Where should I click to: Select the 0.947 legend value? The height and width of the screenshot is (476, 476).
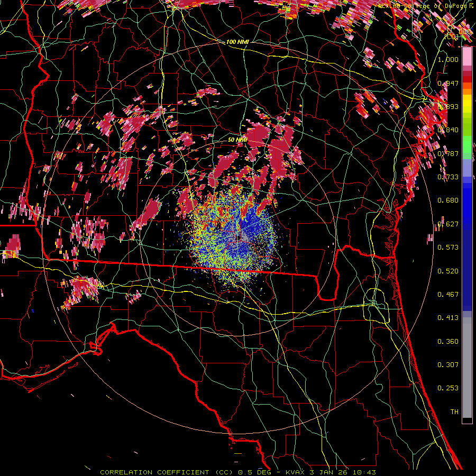click(x=448, y=83)
